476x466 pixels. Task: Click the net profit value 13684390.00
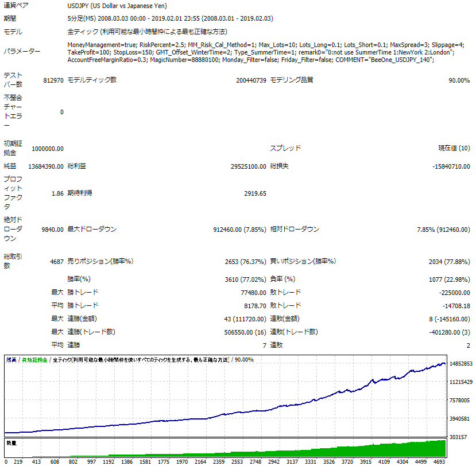pyautogui.click(x=46, y=166)
